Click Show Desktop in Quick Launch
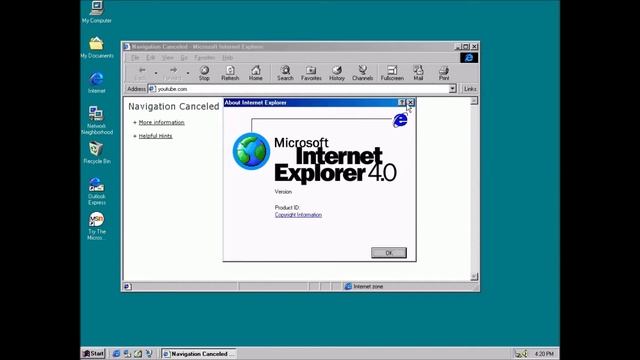The width and height of the screenshot is (640, 360). click(x=138, y=353)
